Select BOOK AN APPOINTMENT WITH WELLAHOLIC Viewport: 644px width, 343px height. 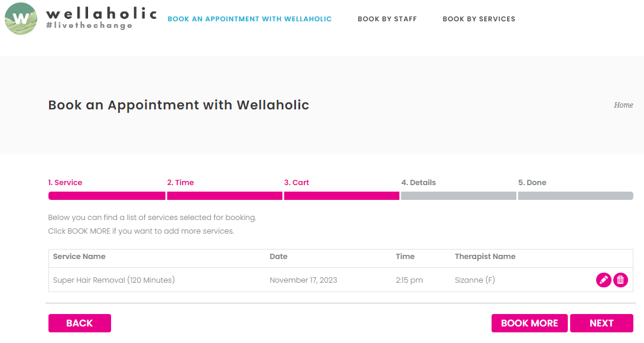pyautogui.click(x=249, y=18)
